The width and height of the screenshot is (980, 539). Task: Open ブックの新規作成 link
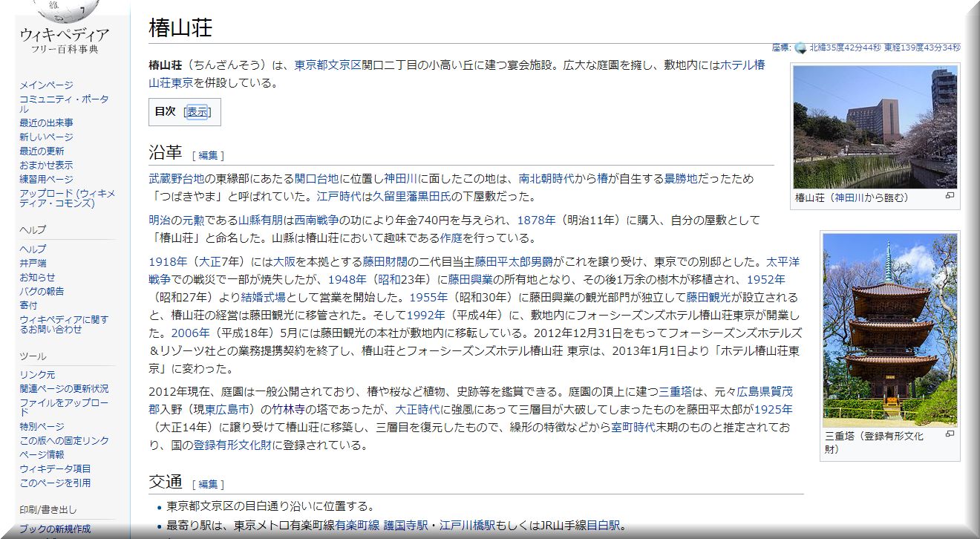(x=55, y=529)
